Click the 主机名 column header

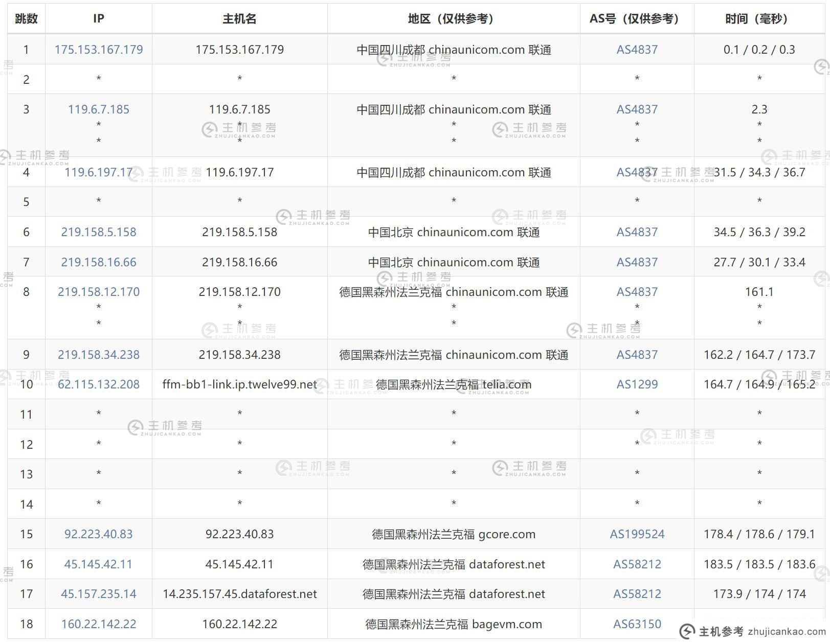pyautogui.click(x=240, y=19)
